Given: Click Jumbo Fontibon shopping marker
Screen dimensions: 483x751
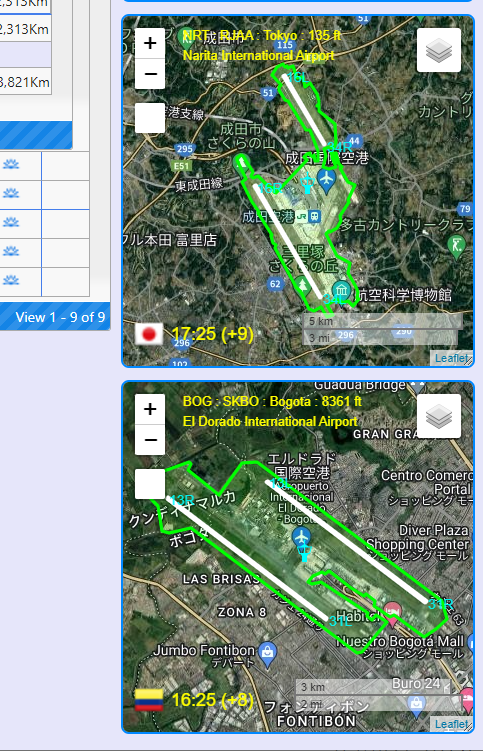Looking at the screenshot, I should (267, 654).
